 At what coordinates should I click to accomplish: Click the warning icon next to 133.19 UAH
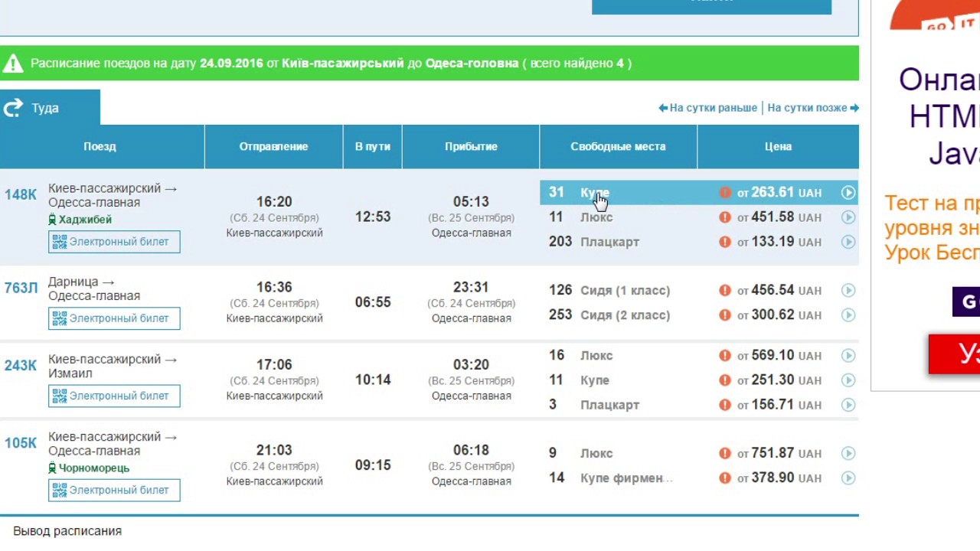(725, 242)
